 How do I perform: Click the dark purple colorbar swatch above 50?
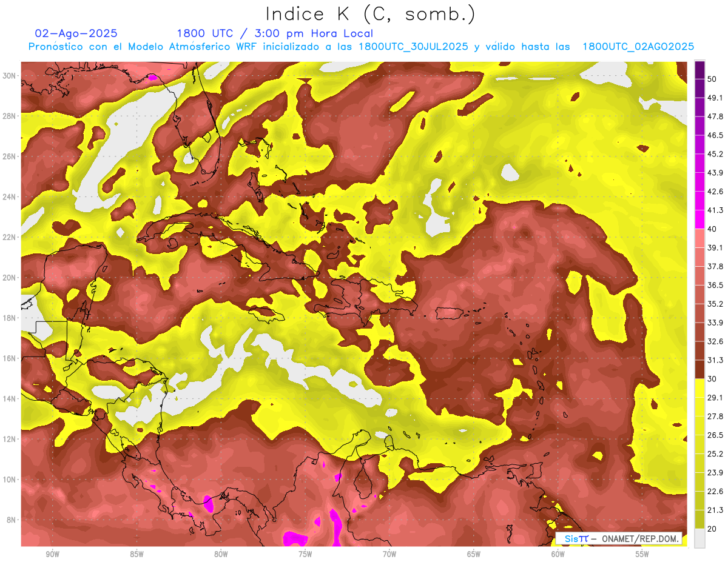coord(699,70)
